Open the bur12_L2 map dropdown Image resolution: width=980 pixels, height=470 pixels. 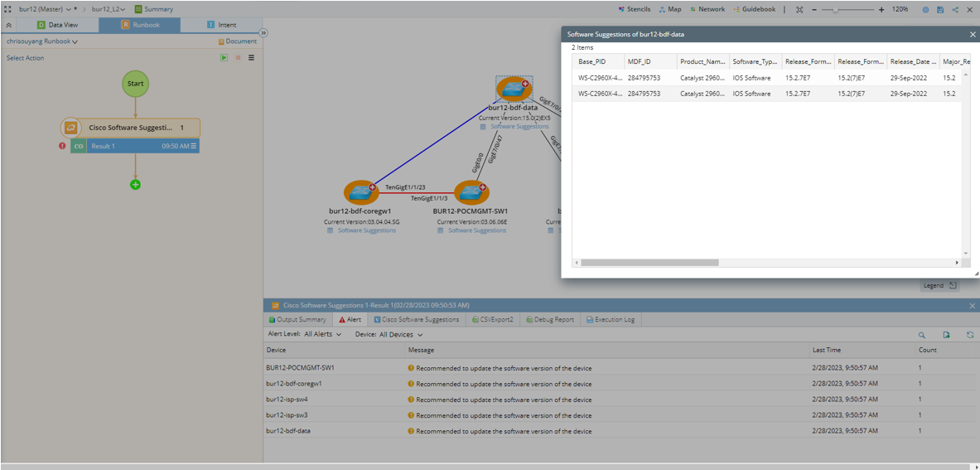click(x=109, y=9)
